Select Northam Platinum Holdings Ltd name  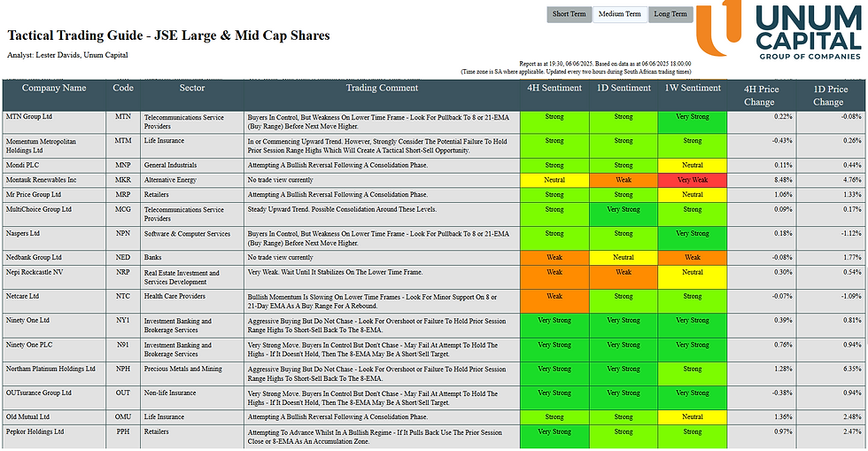point(50,369)
